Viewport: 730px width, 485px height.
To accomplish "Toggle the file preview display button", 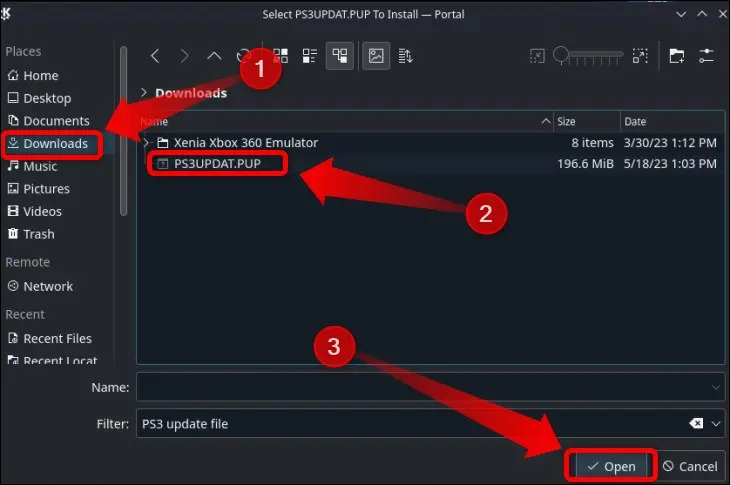I will [x=376, y=56].
